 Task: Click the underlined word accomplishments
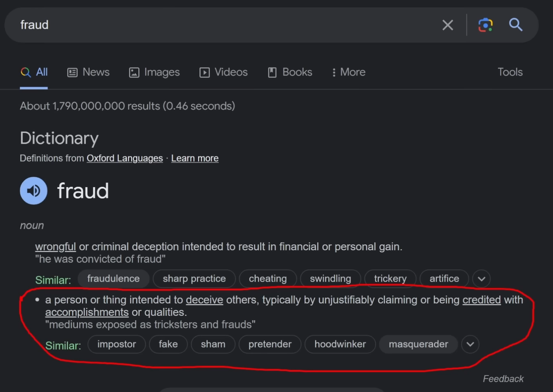coord(87,312)
